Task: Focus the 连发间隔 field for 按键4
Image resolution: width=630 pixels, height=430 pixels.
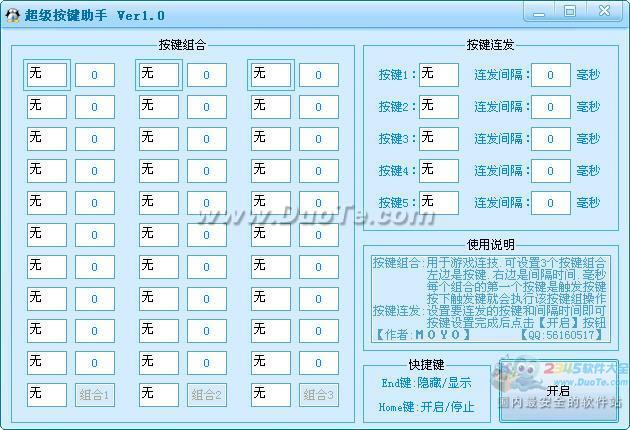Action: click(551, 171)
